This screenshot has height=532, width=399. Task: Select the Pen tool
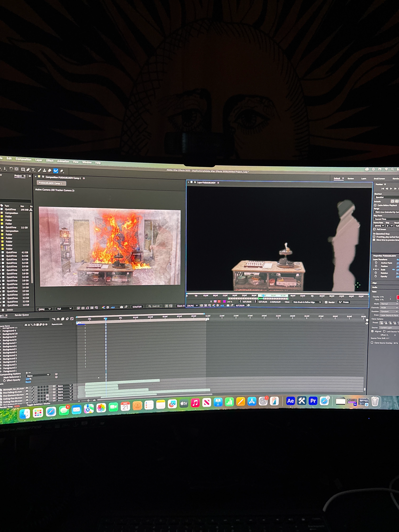[28, 170]
